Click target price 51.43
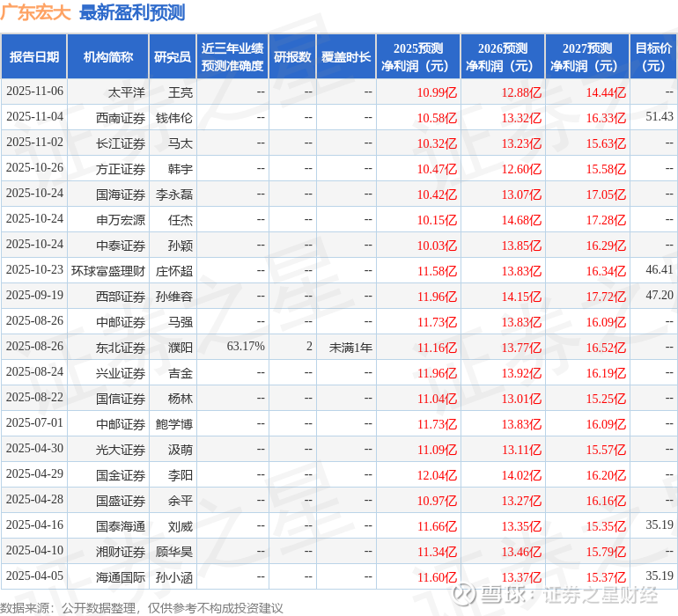 (x=660, y=116)
